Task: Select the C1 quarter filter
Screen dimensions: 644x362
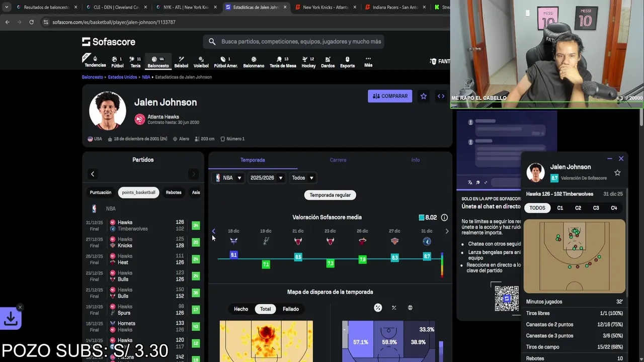Action: (560, 208)
